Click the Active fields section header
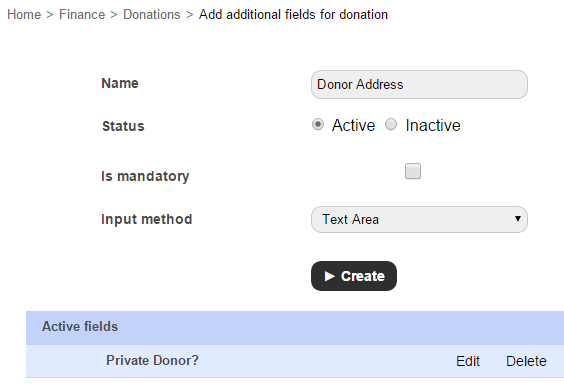Image resolution: width=564 pixels, height=388 pixels. (x=295, y=328)
